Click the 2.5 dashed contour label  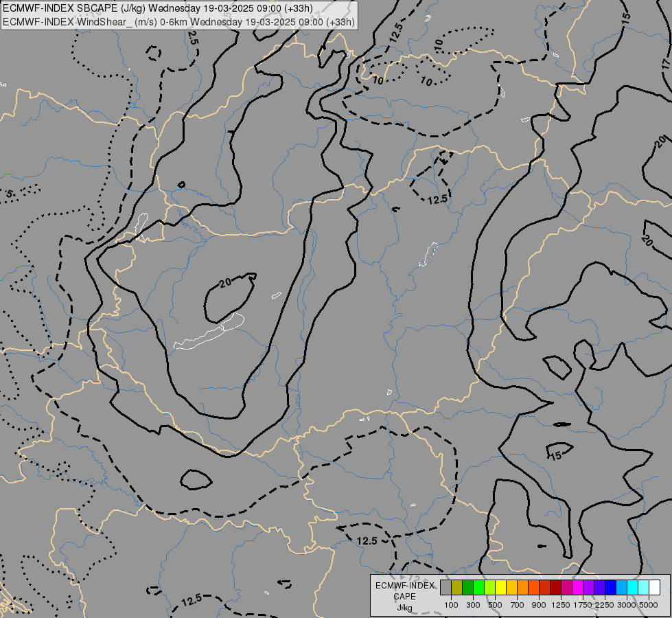click(192, 38)
